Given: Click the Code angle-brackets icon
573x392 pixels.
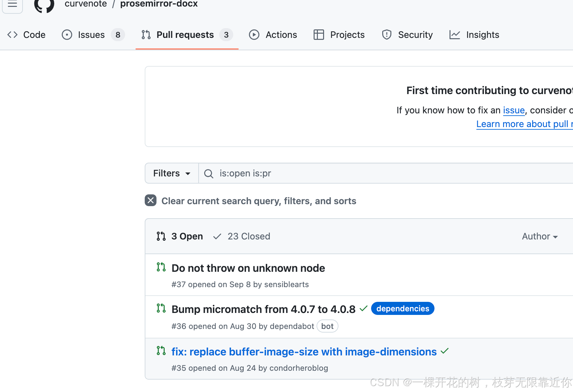Looking at the screenshot, I should (12, 35).
